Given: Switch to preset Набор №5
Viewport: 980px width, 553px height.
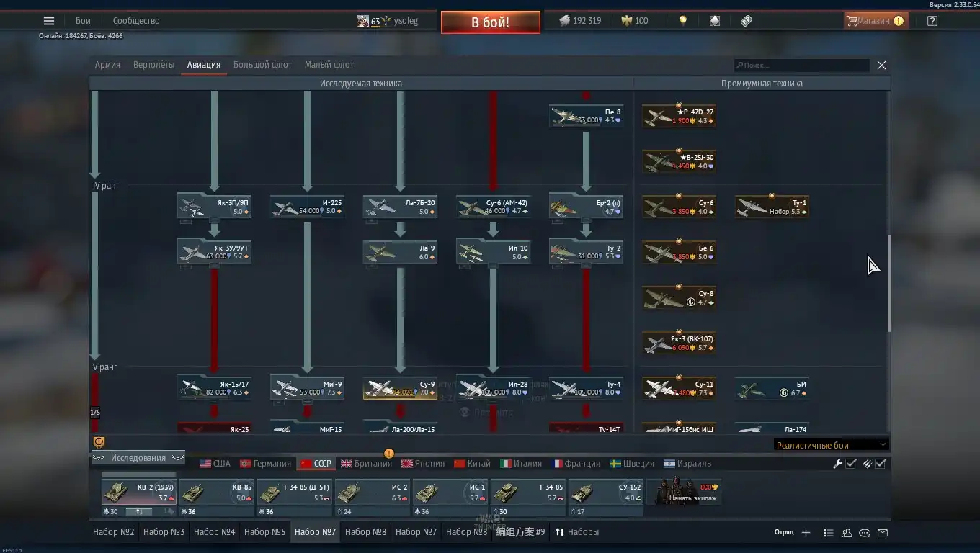Looking at the screenshot, I should (264, 532).
